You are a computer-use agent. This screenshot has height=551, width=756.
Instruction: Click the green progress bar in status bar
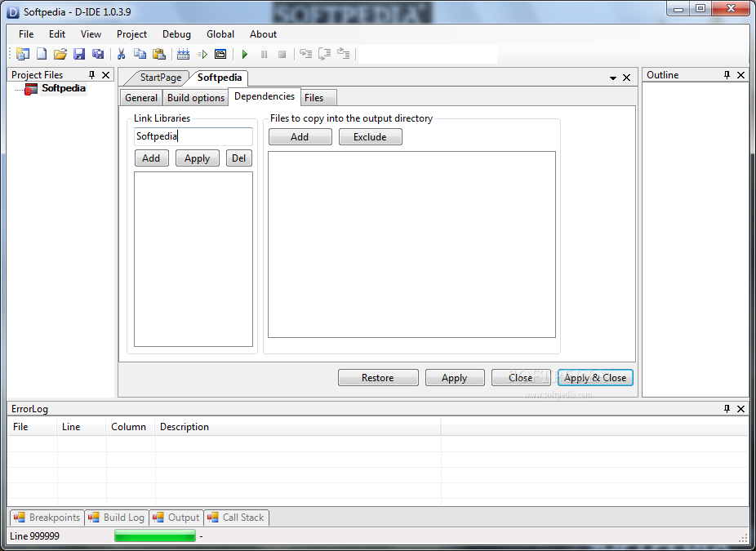pos(155,535)
